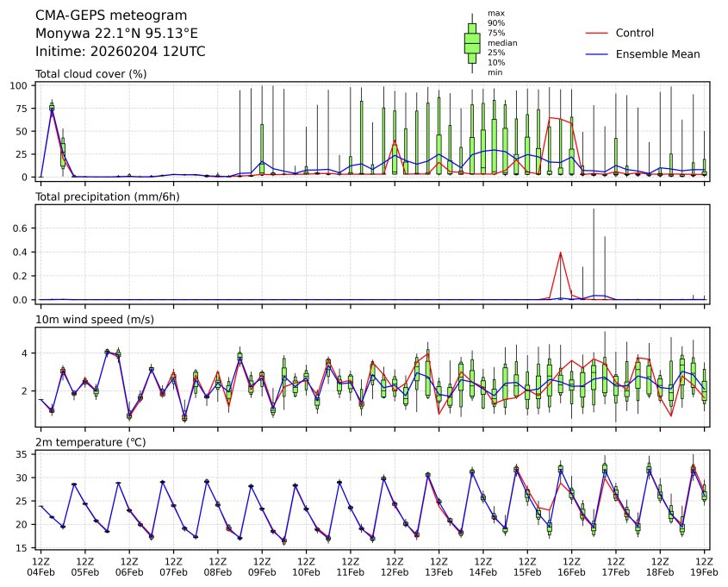The width and height of the screenshot is (728, 587).
Task: Click the max label in boxplot legend
Action: click(495, 13)
